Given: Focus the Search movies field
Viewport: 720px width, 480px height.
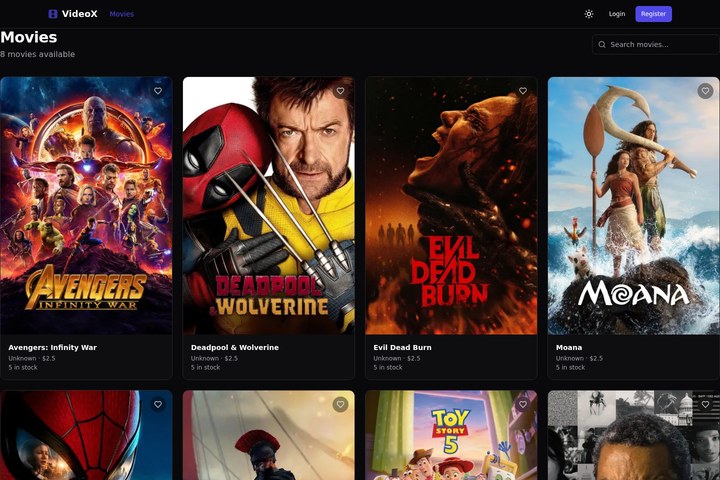Looking at the screenshot, I should (656, 45).
